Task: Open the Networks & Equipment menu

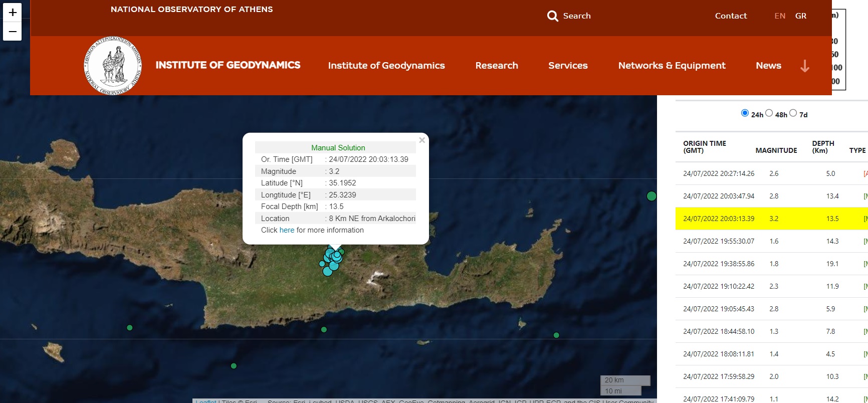Action: 672,66
